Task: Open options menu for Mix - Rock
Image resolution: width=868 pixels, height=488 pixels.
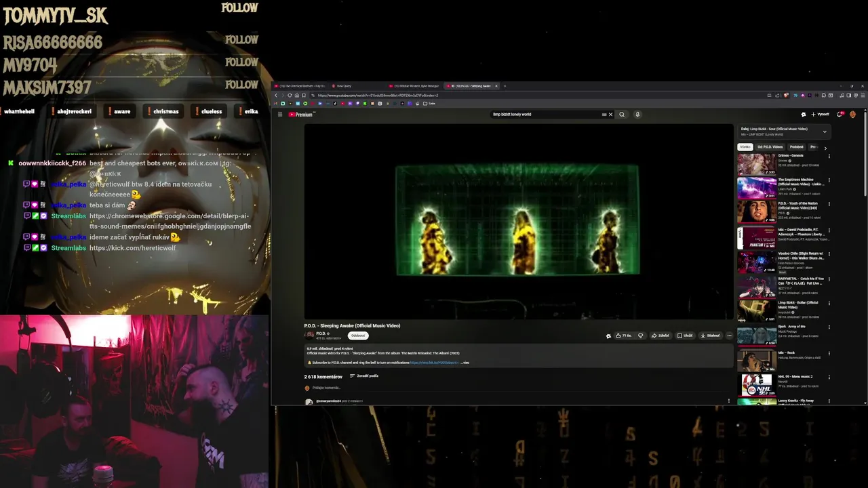Action: (x=829, y=353)
